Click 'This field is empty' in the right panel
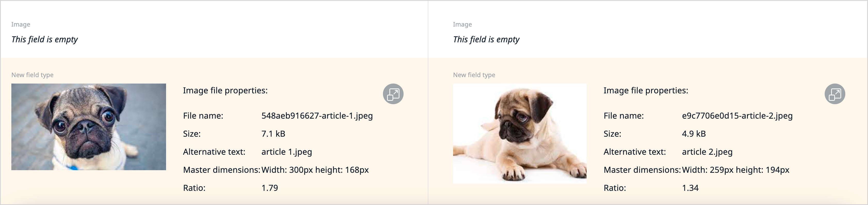The height and width of the screenshot is (205, 868). pos(486,39)
